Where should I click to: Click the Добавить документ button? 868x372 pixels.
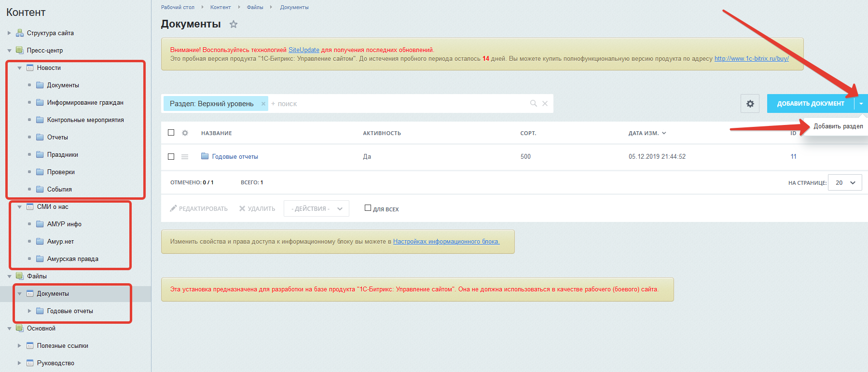tap(810, 104)
